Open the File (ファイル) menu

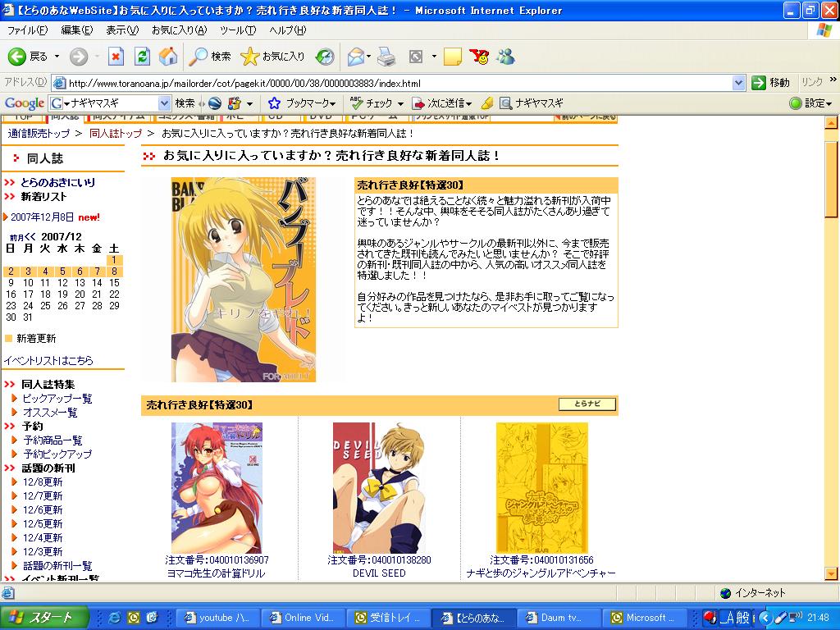pos(27,30)
